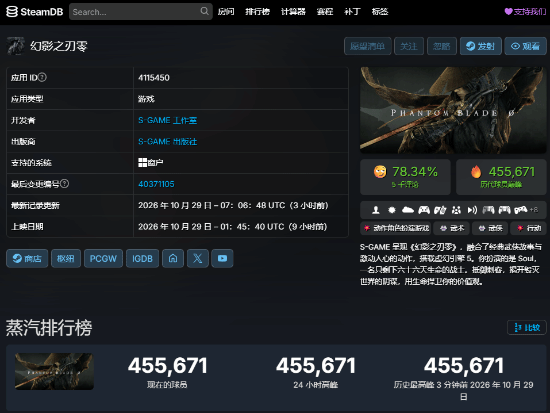
Task: Click the 枢纽 hub button
Action: 66,259
